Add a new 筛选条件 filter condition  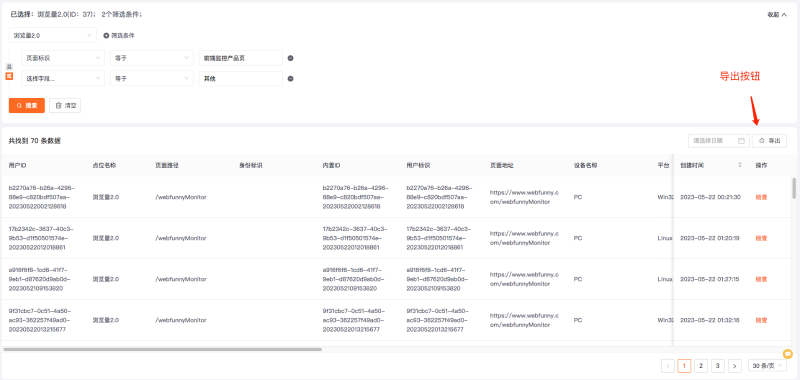click(x=119, y=36)
